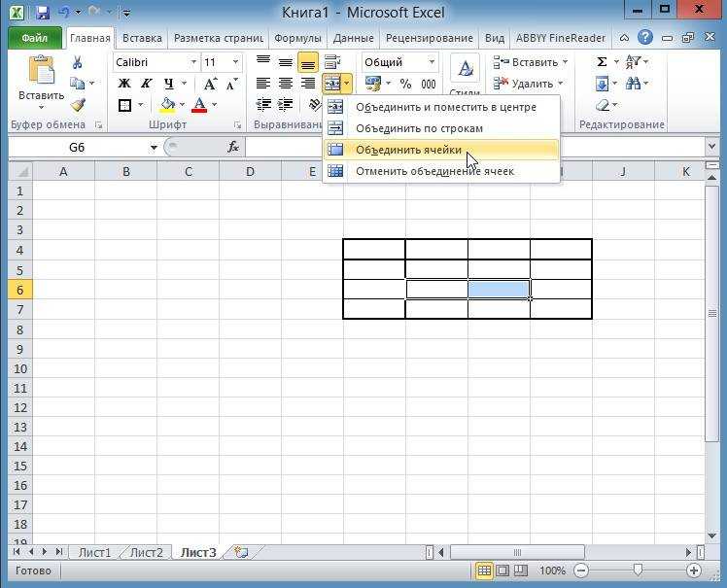This screenshot has height=588, width=727.
Task: Open the Вставить cells dropdown arrow
Action: [x=565, y=61]
